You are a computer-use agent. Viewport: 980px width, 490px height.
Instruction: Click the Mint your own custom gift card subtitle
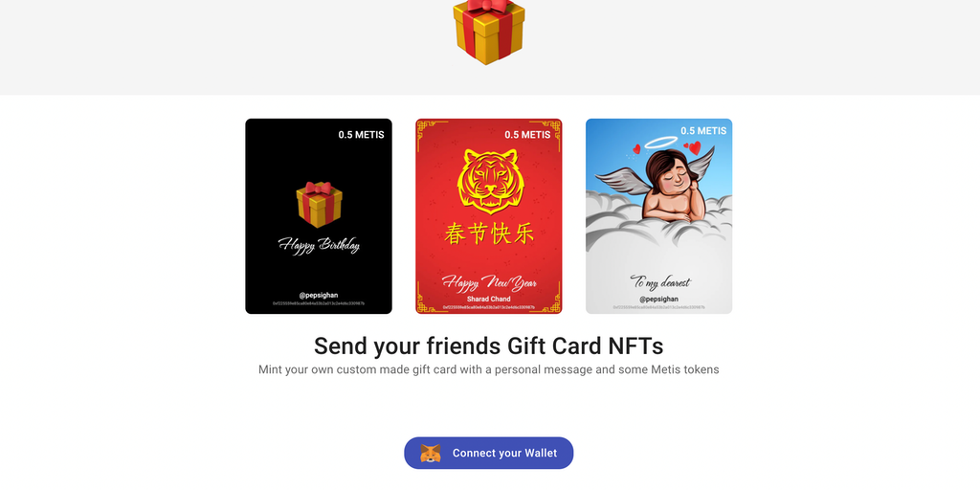coord(489,369)
